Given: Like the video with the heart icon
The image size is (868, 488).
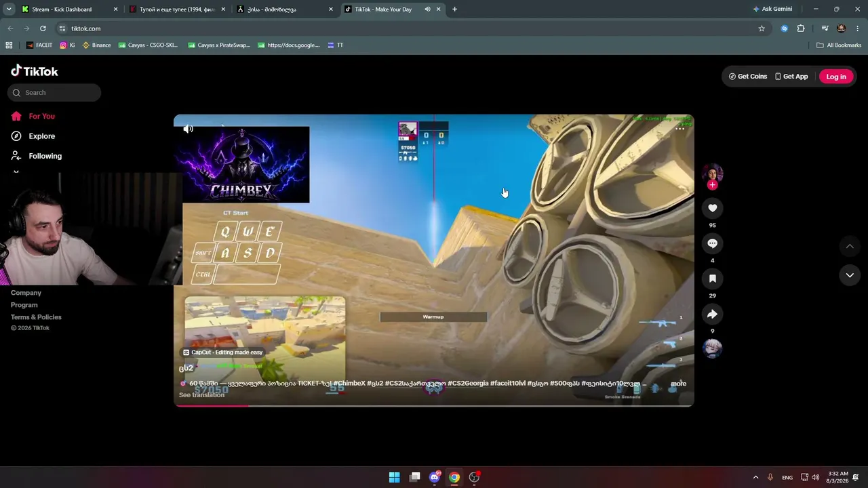Looking at the screenshot, I should (712, 208).
